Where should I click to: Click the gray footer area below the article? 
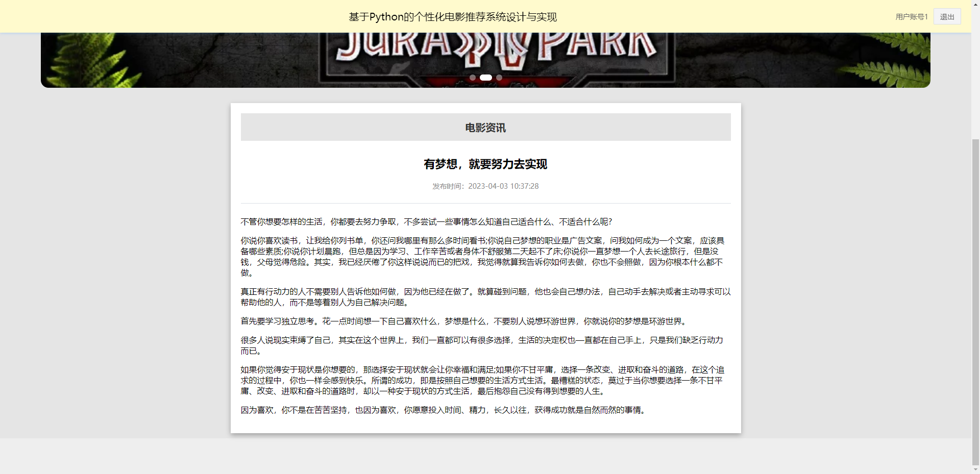click(x=485, y=454)
